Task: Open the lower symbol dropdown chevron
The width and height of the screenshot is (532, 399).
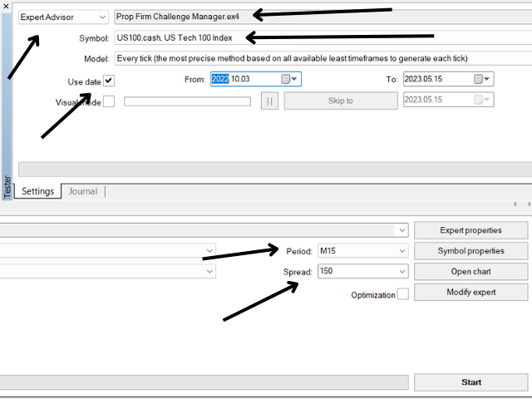Action: click(x=209, y=251)
